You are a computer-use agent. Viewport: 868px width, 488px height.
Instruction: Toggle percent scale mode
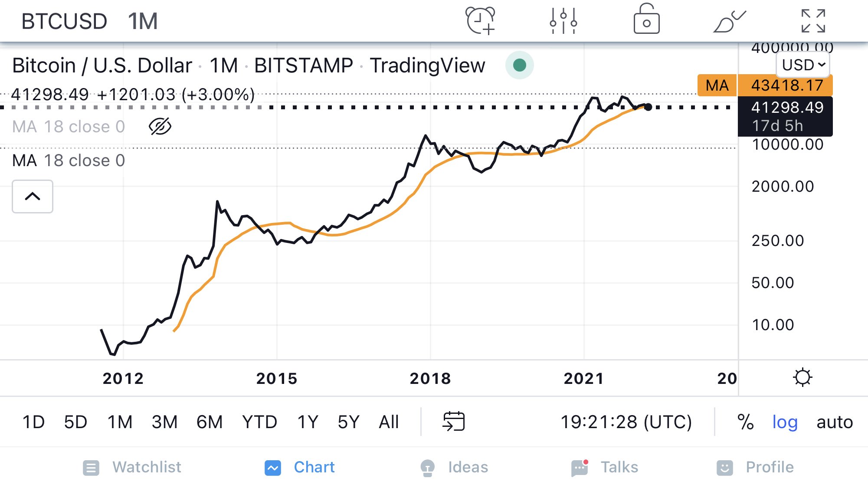tap(745, 422)
